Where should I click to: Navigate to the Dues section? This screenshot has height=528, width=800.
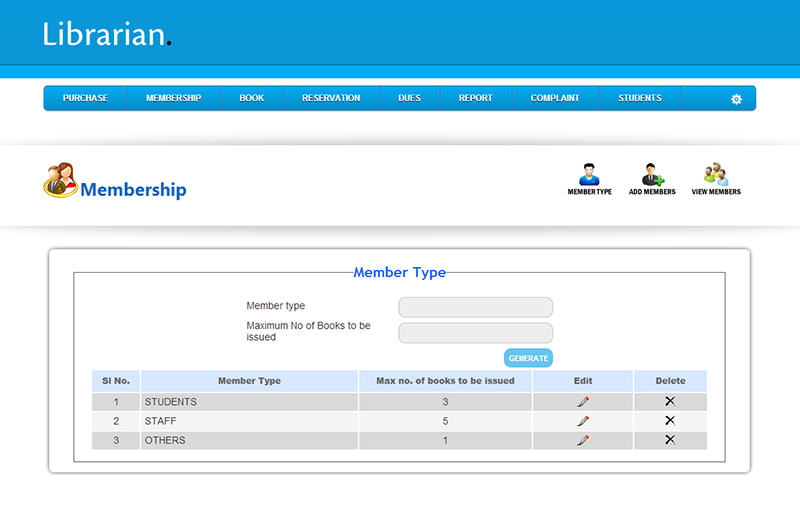[x=409, y=99]
